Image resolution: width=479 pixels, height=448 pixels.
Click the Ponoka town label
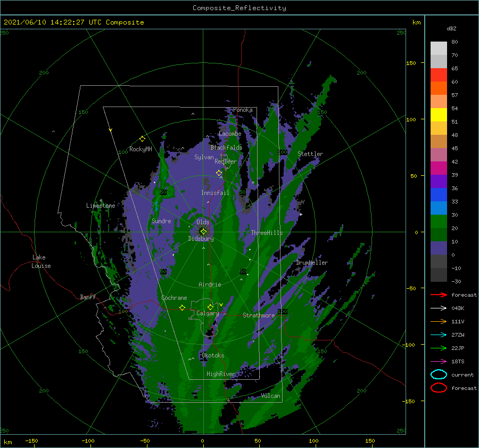[x=243, y=110]
